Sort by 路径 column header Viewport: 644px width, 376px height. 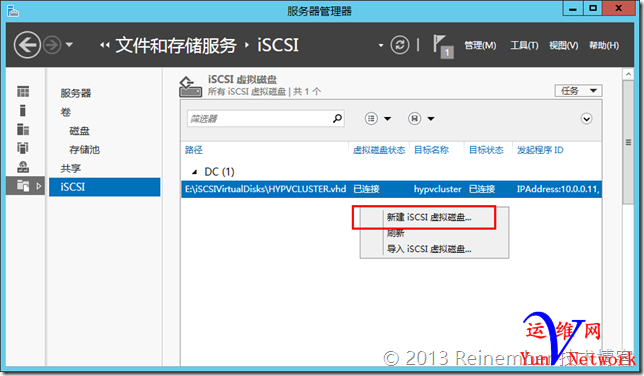coord(194,150)
